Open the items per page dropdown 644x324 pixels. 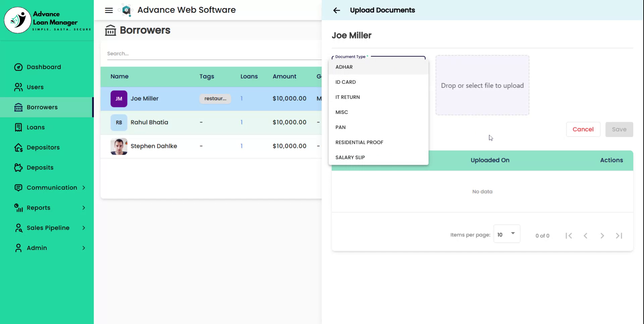point(506,234)
